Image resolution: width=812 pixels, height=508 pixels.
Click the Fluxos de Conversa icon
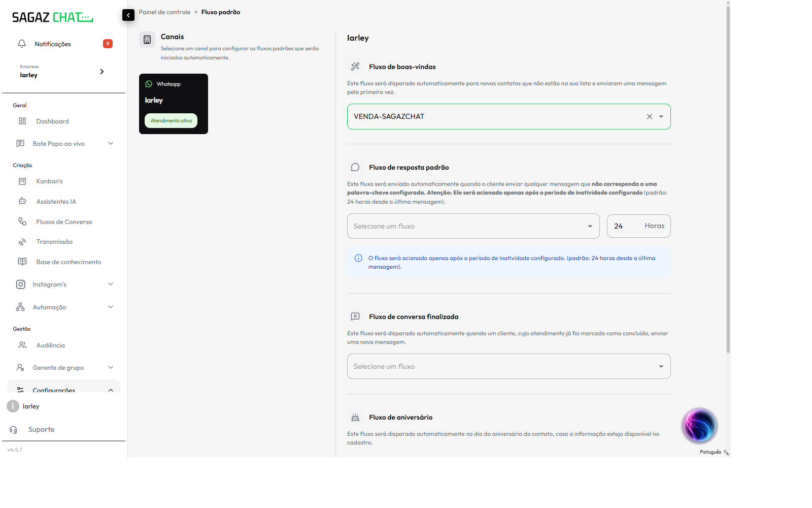tap(22, 221)
